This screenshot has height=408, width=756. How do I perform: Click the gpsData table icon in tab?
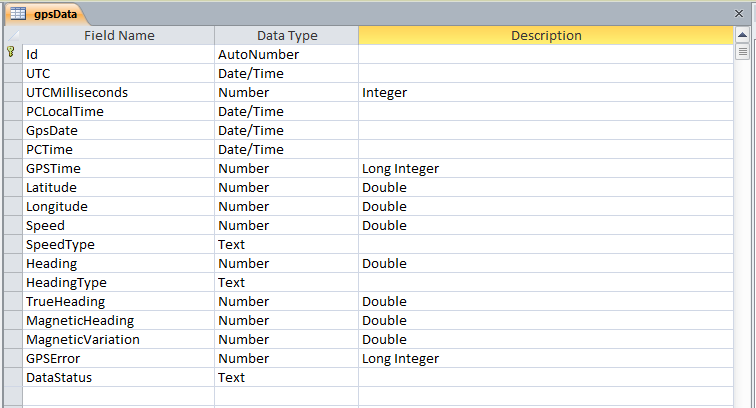pos(18,14)
